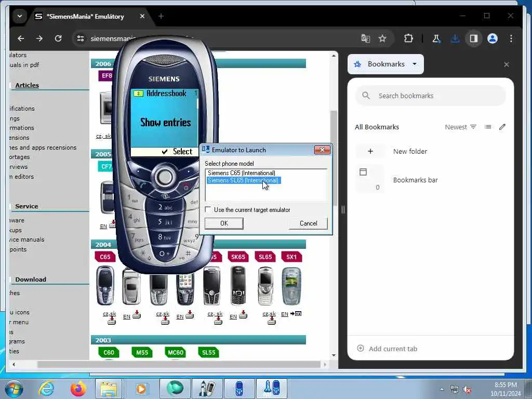Open the tab search chevron
Image resolution: width=532 pixels, height=399 pixels.
click(20, 16)
